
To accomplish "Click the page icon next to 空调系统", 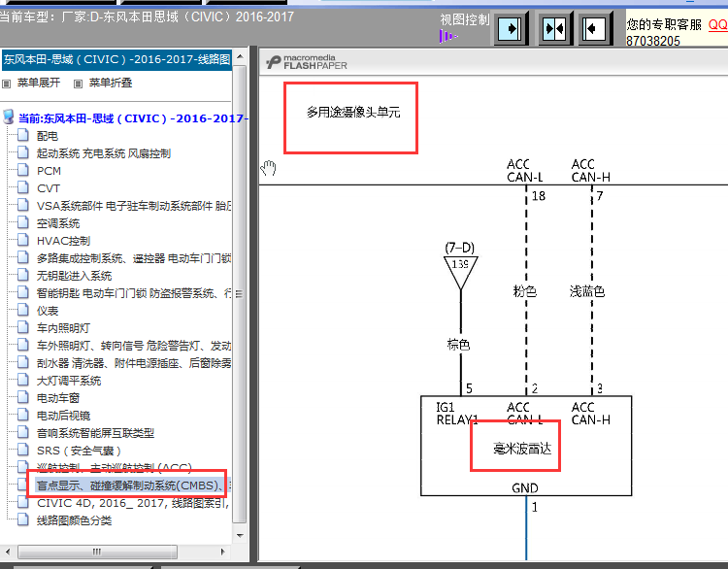I will 23,222.
